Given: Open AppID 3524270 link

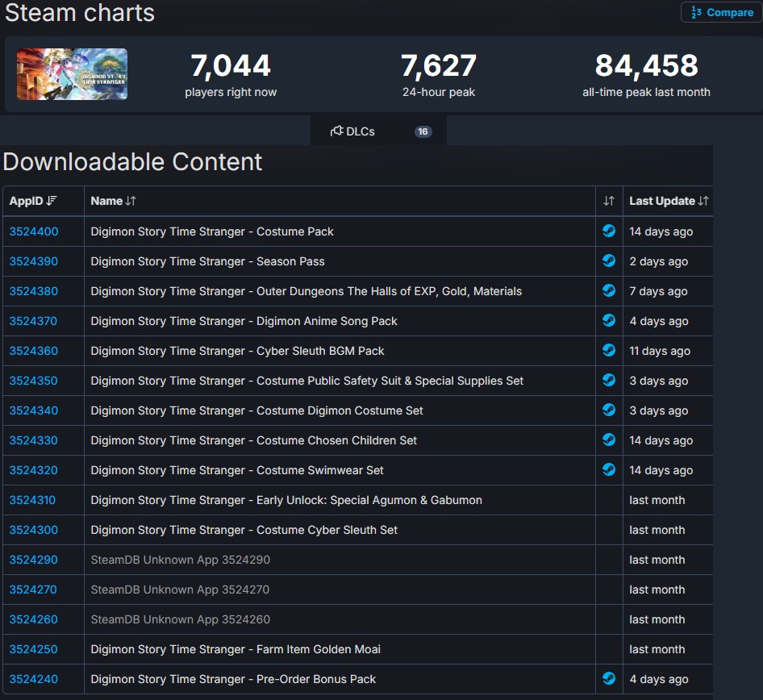Looking at the screenshot, I should tap(33, 590).
